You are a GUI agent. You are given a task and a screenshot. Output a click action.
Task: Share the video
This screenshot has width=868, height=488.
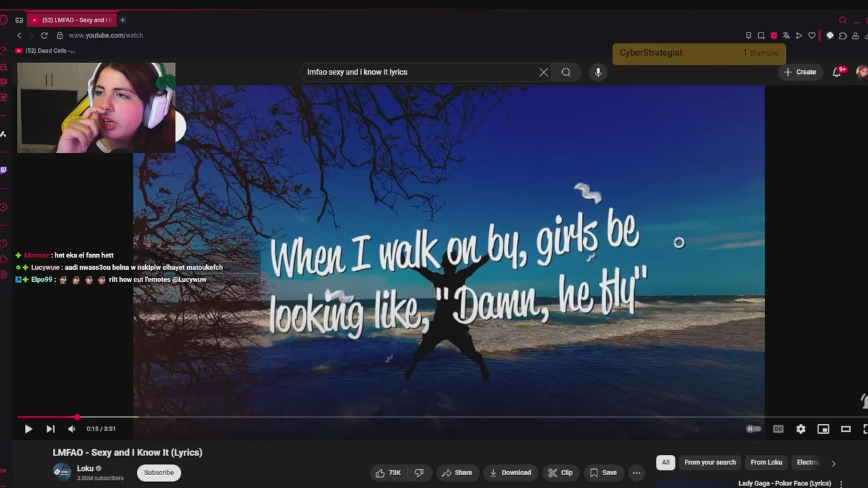456,472
